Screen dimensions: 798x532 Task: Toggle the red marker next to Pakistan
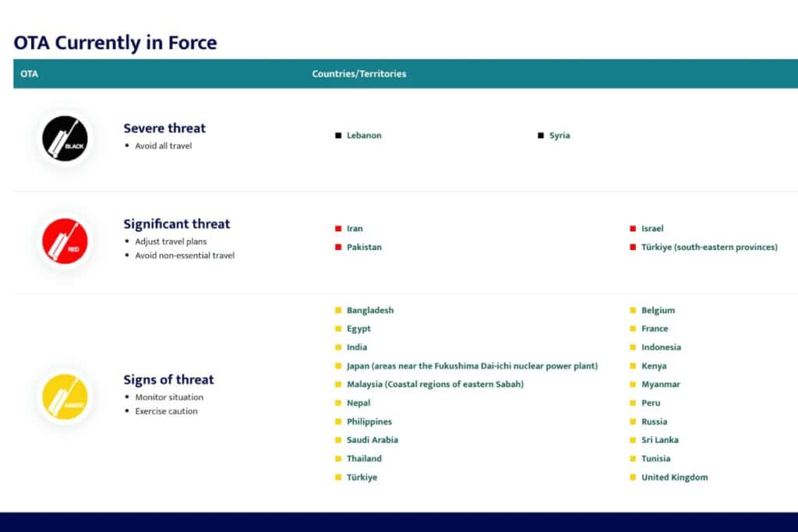coord(338,247)
